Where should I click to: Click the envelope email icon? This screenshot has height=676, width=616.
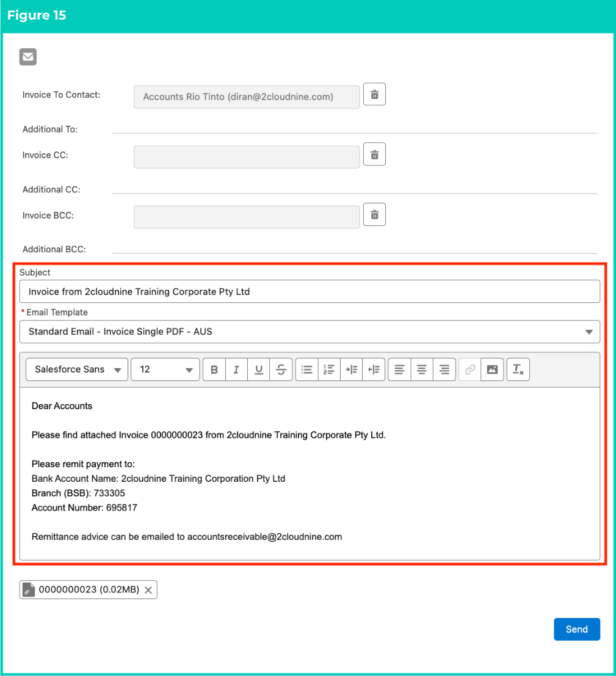[x=28, y=57]
